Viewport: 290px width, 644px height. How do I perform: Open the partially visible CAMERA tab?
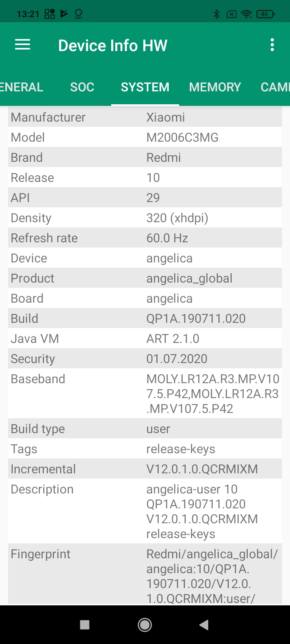point(275,87)
